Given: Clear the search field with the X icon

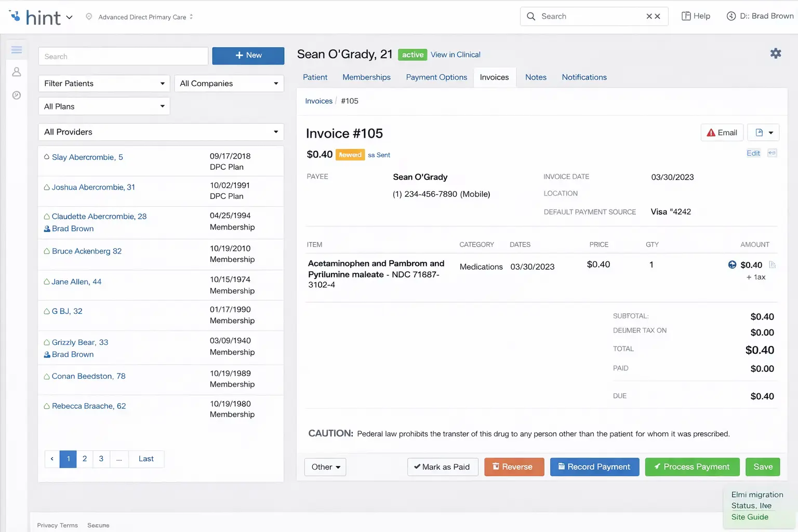Looking at the screenshot, I should click(x=649, y=16).
